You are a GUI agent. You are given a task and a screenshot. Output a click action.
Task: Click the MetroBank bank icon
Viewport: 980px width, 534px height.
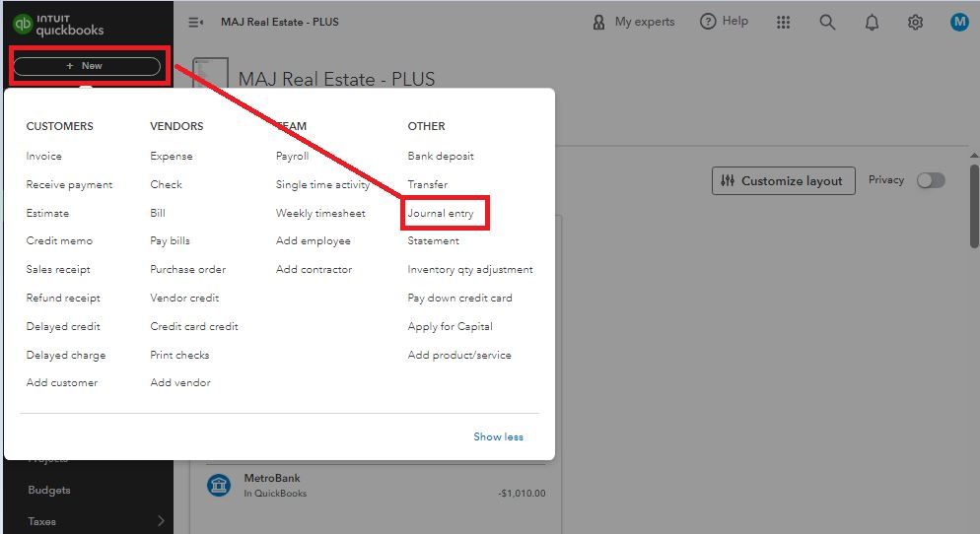click(219, 485)
